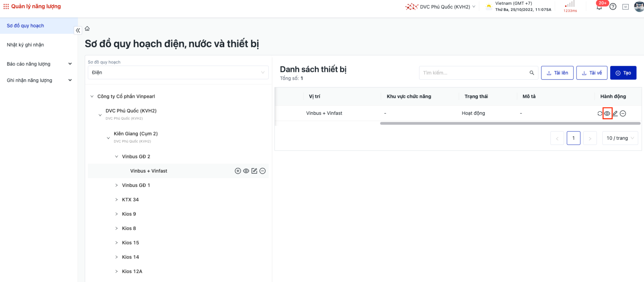Image resolution: width=644 pixels, height=282 pixels.
Task: Click edit icon on Vinbus + Vinfast tree node
Action: pyautogui.click(x=254, y=171)
